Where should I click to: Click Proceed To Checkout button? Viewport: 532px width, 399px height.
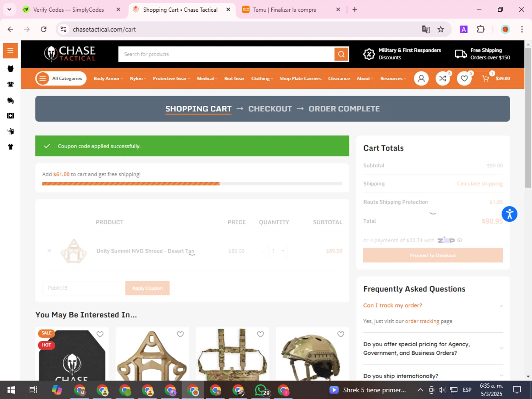pos(433,255)
